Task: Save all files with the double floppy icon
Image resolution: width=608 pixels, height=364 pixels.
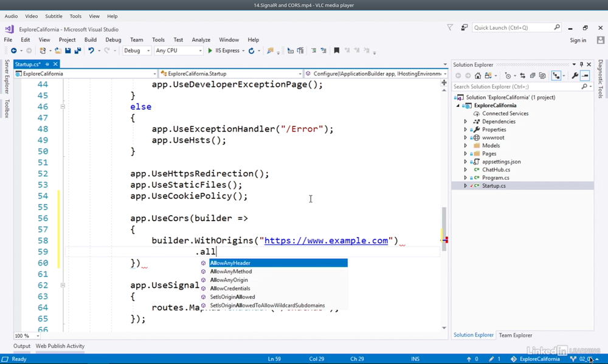Action: [78, 51]
